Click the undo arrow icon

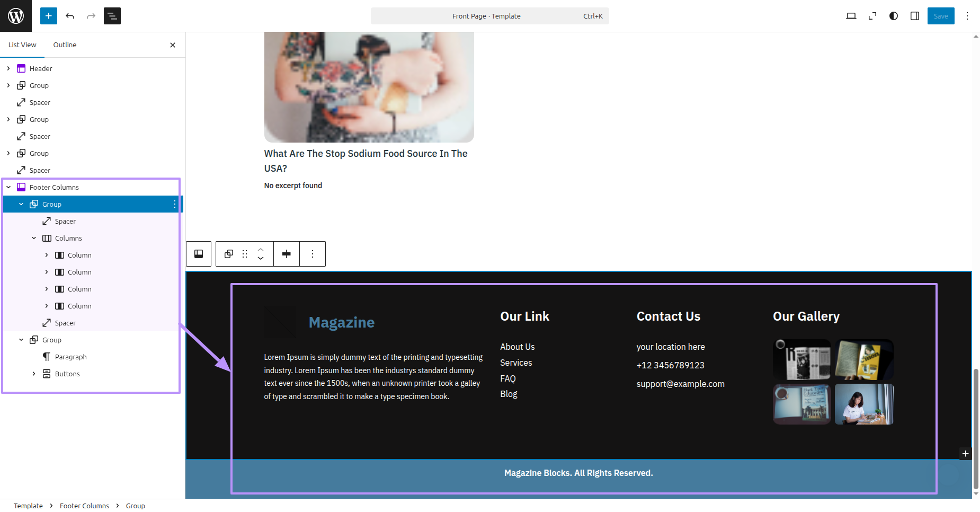70,16
